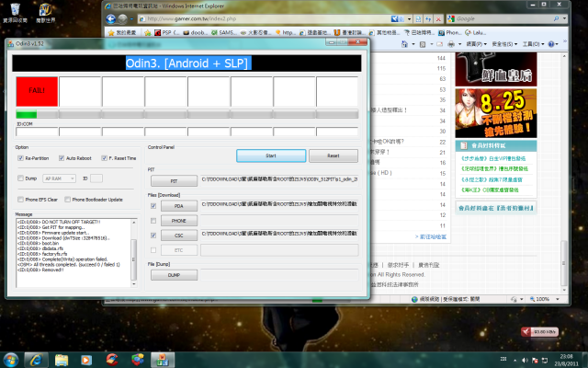Enable the Dump checkbox
This screenshot has width=588, height=368.
click(x=20, y=178)
